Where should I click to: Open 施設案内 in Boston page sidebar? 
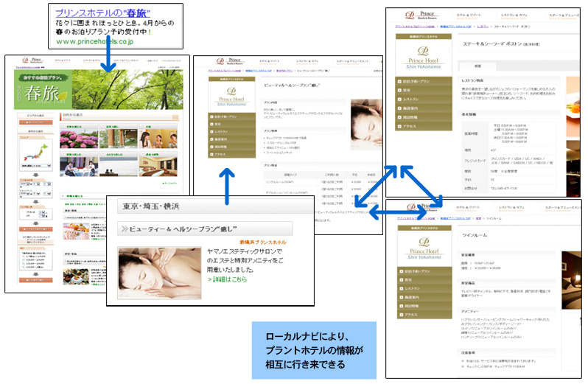click(x=424, y=108)
